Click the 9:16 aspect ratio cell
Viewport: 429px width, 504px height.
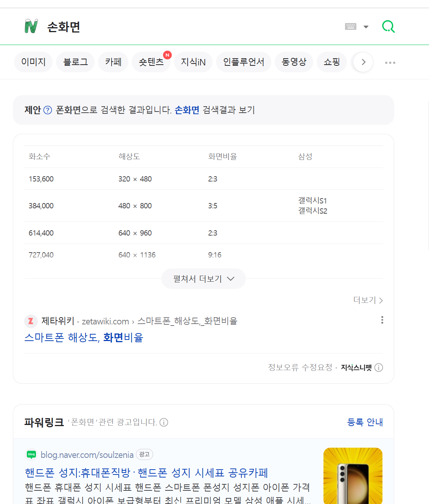(215, 255)
